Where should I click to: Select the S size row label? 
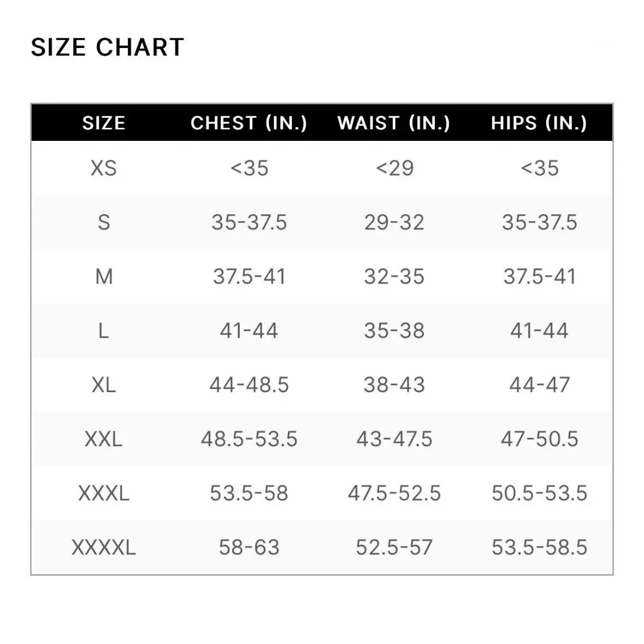104,222
